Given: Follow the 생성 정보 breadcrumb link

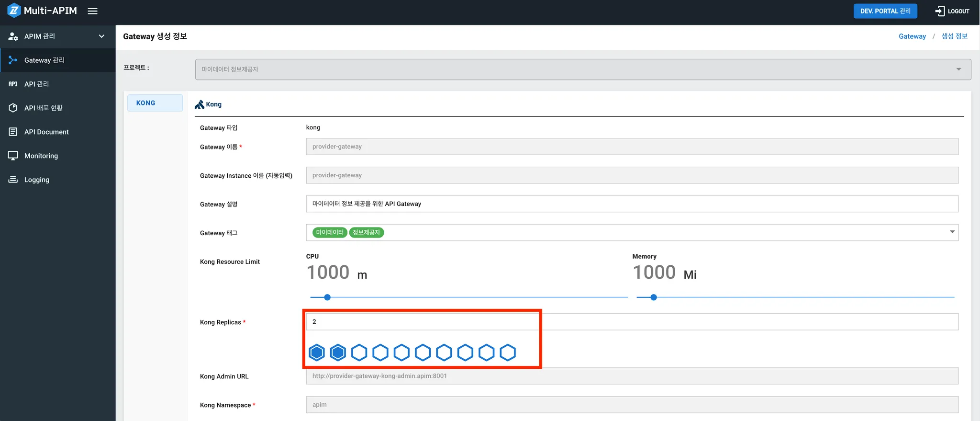Looking at the screenshot, I should [x=955, y=36].
